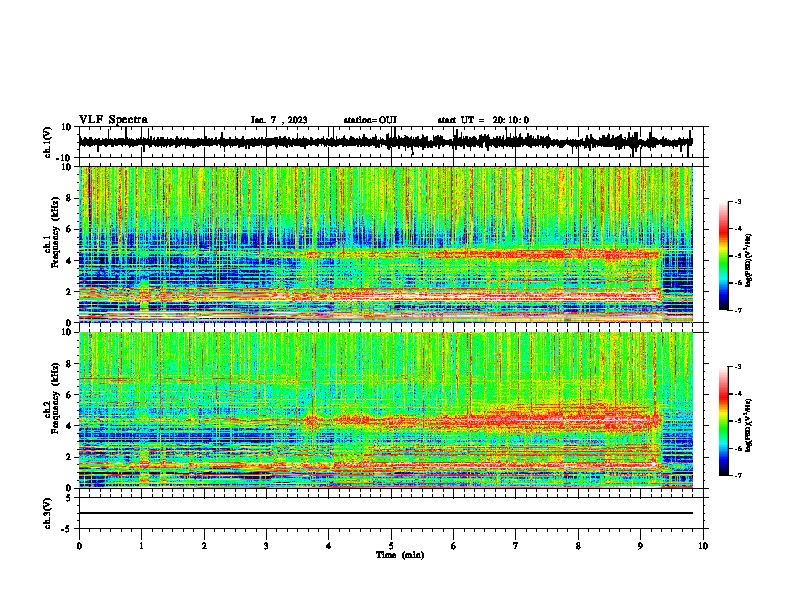Screen dimensions: 792x612
Task: Click the ch.2 colorbar log(PSD) units label
Action: point(748,426)
